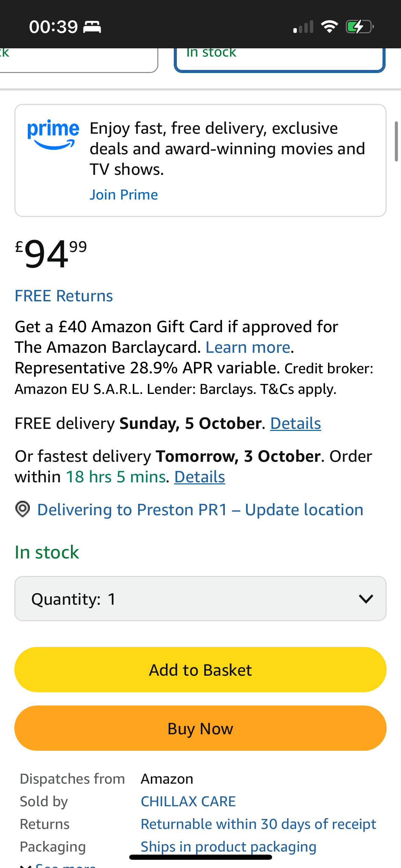The height and width of the screenshot is (868, 401).
Task: Open Learn more about Amazon Barclaycard
Action: click(x=248, y=347)
